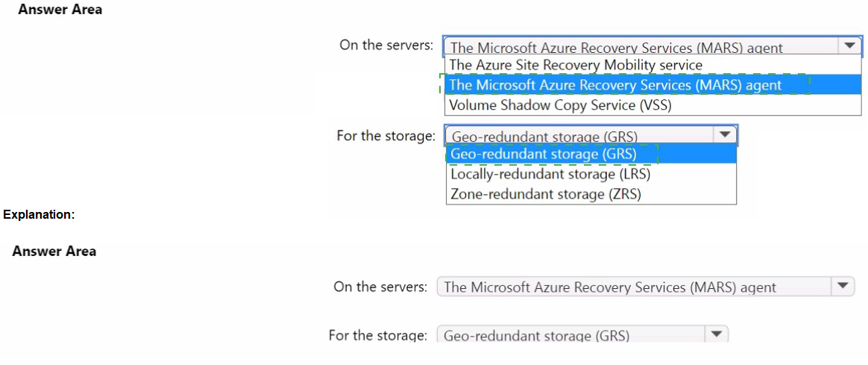868x365 pixels.
Task: Click the 'Explanation:' label
Action: click(x=39, y=215)
